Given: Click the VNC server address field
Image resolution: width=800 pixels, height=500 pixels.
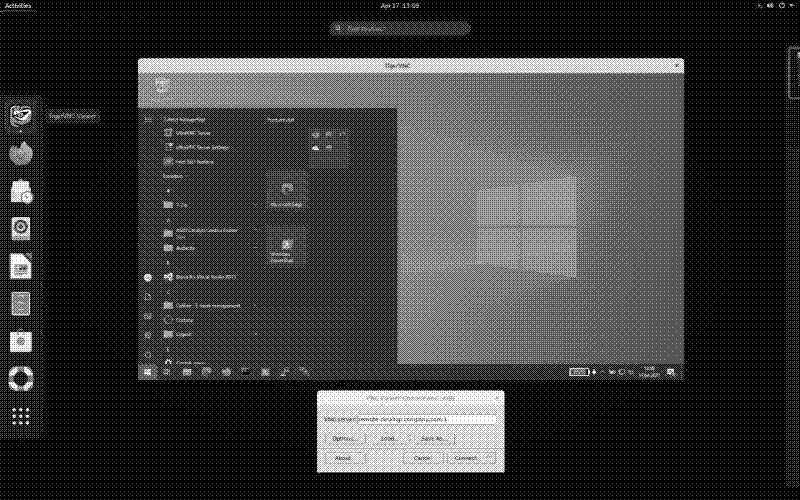Looking at the screenshot, I should pyautogui.click(x=427, y=419).
